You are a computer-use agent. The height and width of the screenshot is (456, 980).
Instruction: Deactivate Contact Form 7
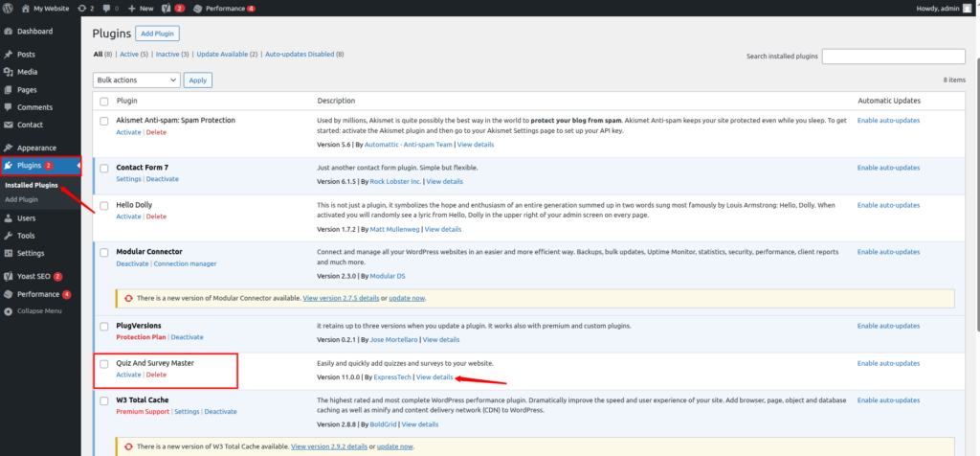[163, 179]
